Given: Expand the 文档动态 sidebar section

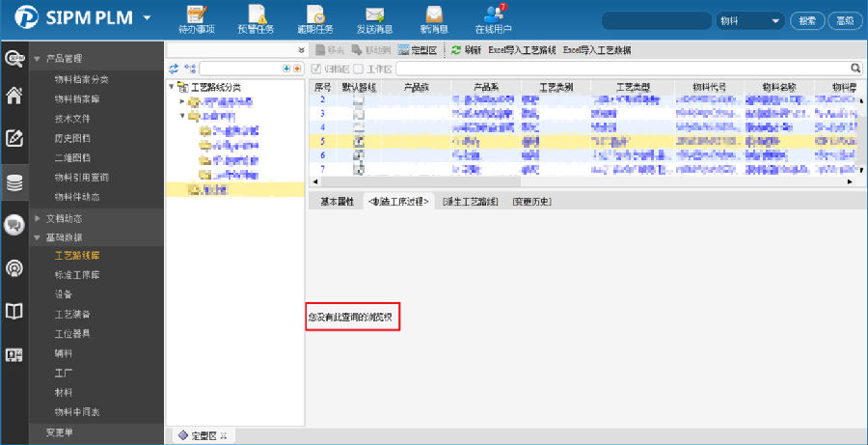Looking at the screenshot, I should 38,218.
